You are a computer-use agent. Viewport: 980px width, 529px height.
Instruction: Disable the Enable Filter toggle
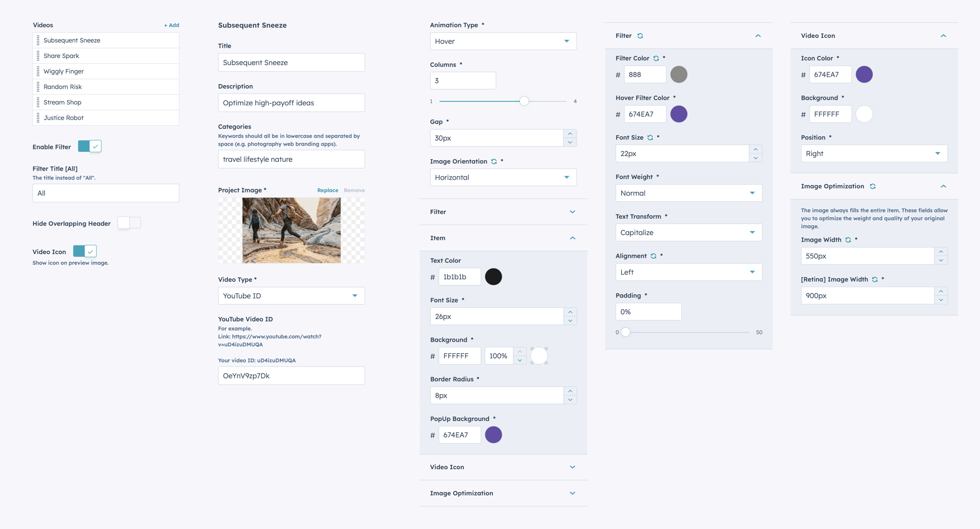click(90, 147)
